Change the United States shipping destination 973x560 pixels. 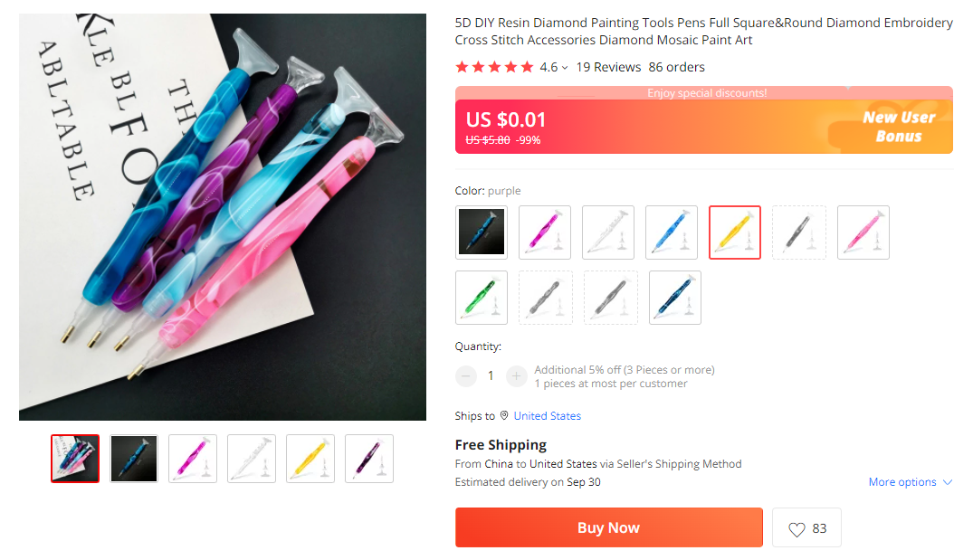tap(547, 416)
